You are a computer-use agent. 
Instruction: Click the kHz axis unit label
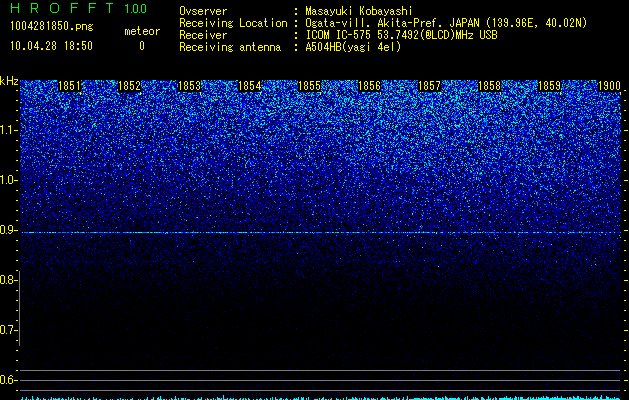click(x=9, y=81)
